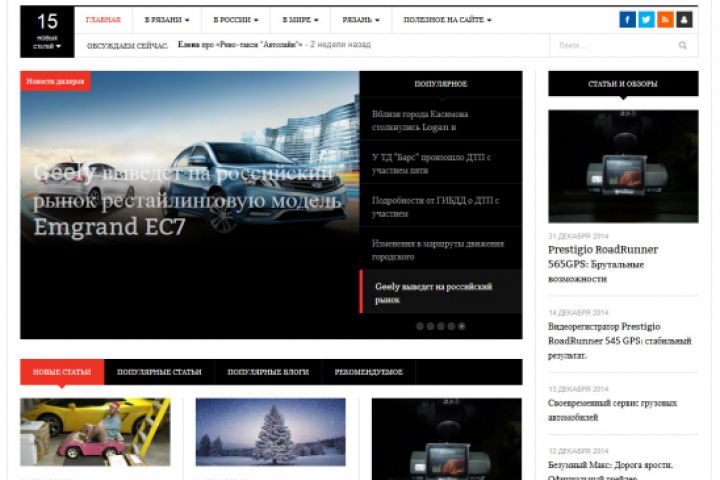720x480 pixels.
Task: Switch to the second slider dot
Action: pyautogui.click(x=430, y=326)
